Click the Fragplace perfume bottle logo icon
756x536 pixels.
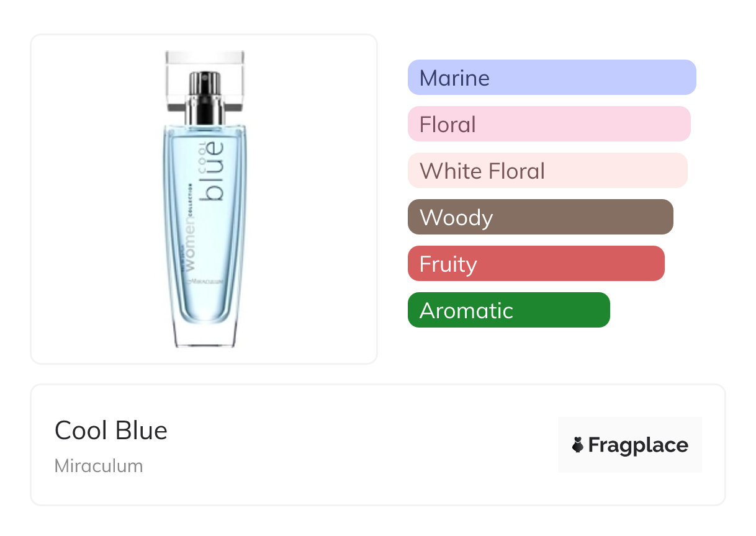[578, 445]
